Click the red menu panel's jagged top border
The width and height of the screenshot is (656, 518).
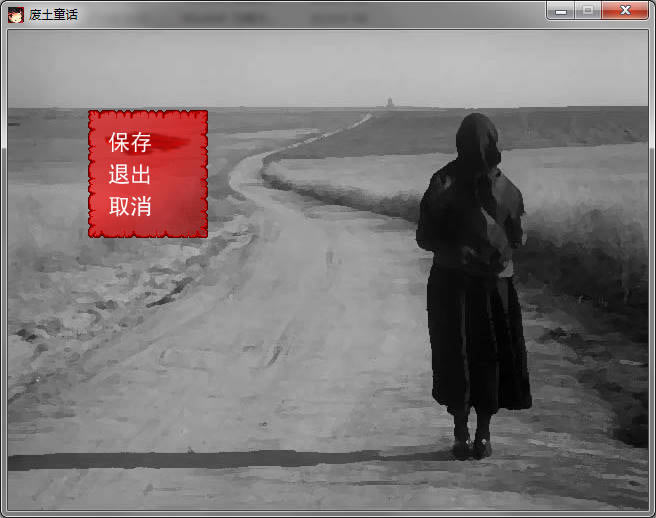pos(148,112)
